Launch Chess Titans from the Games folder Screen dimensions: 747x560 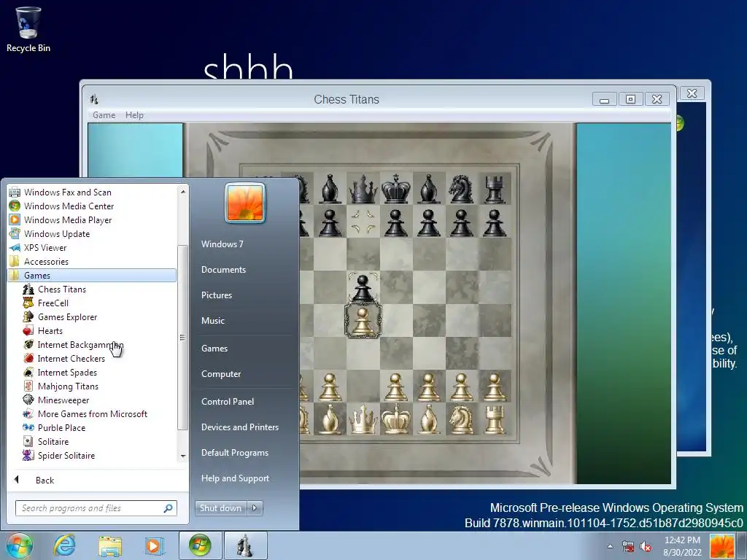[x=61, y=289]
